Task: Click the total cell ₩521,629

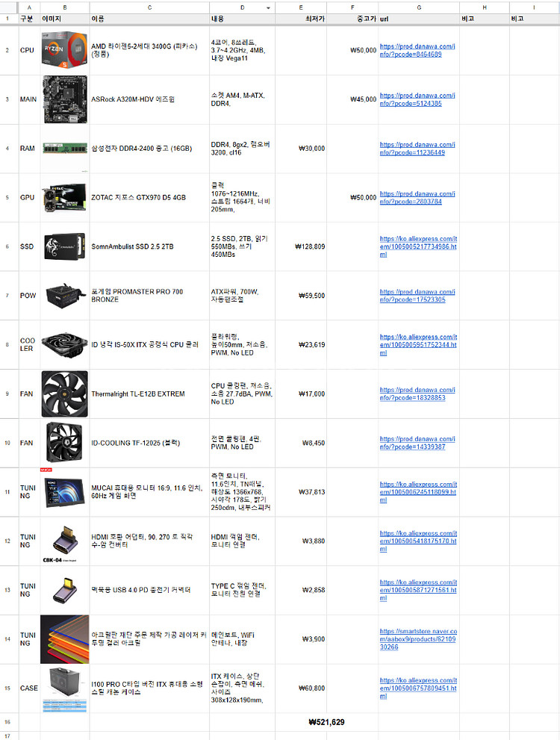Action: tap(326, 722)
